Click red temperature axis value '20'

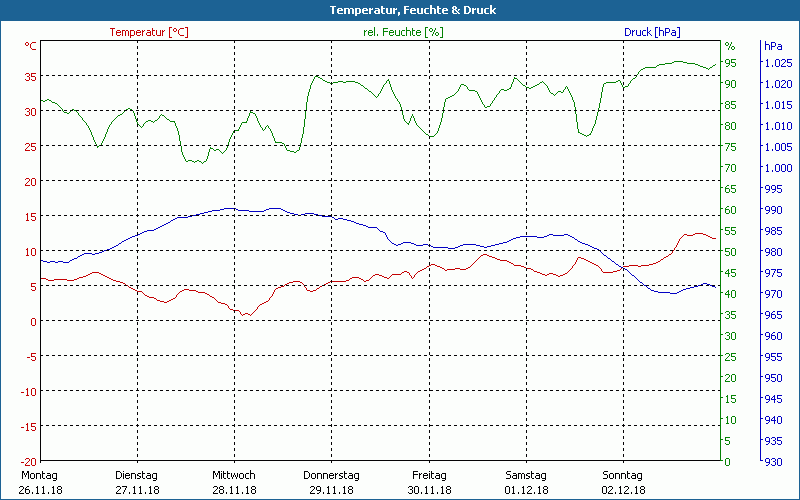pos(31,182)
